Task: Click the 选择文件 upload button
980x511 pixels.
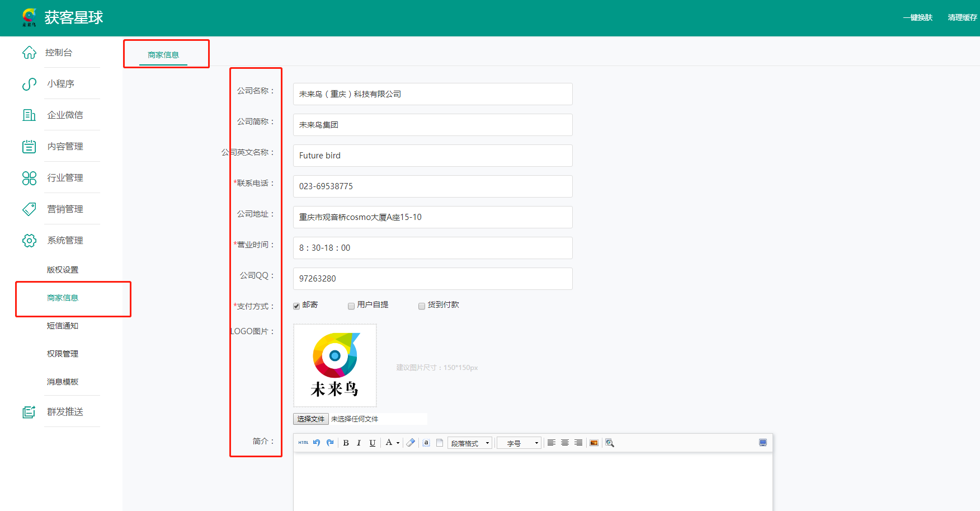Action: tap(310, 419)
